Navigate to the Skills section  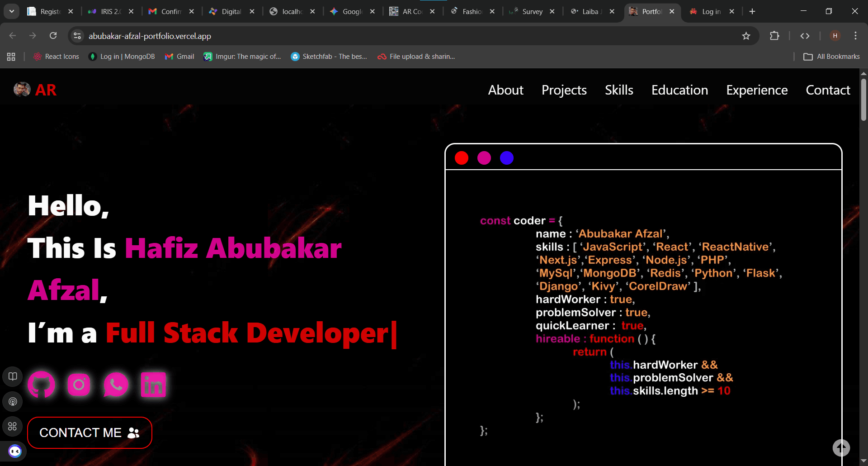[619, 90]
